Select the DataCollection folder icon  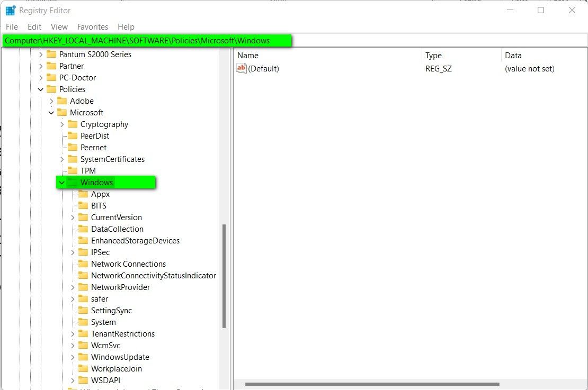point(84,229)
